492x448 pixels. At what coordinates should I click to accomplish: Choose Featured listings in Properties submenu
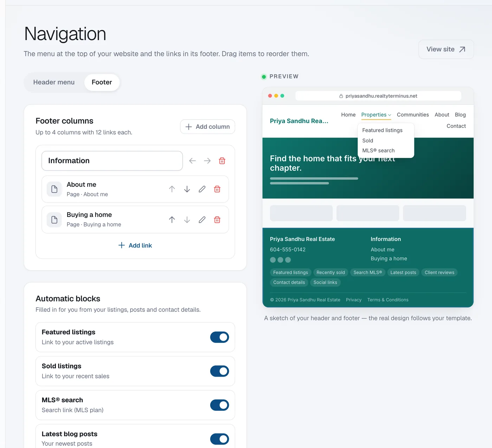pos(382,130)
